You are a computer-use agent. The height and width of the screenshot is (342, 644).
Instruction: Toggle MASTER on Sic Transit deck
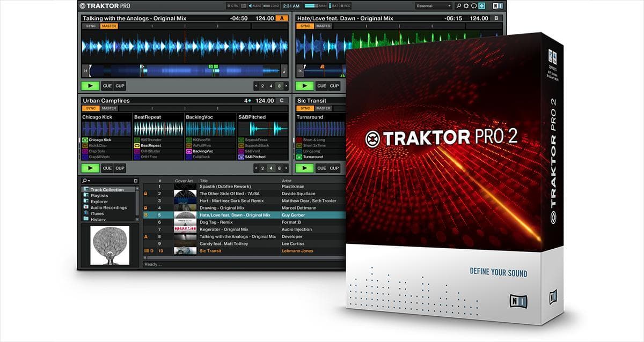coord(323,108)
